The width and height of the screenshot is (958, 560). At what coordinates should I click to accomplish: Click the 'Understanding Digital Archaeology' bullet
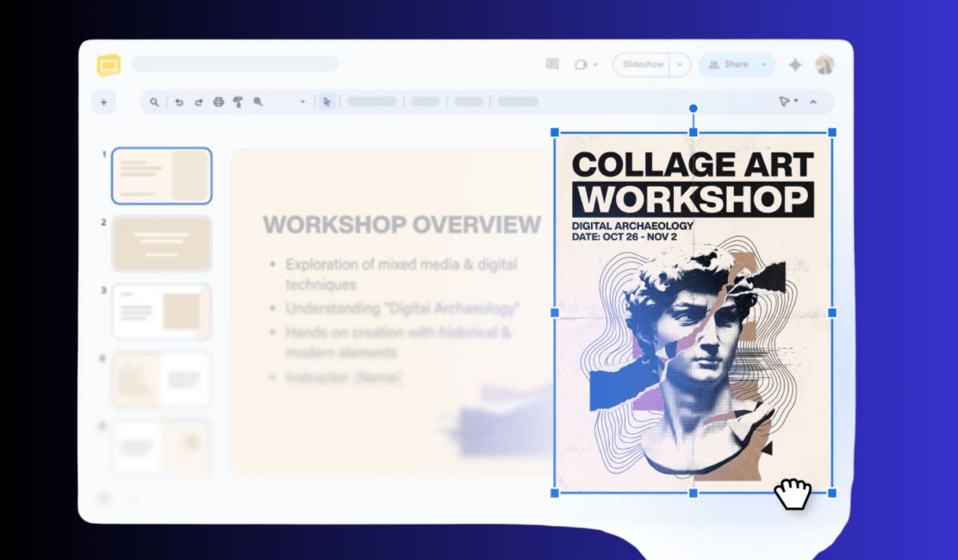pos(402,308)
